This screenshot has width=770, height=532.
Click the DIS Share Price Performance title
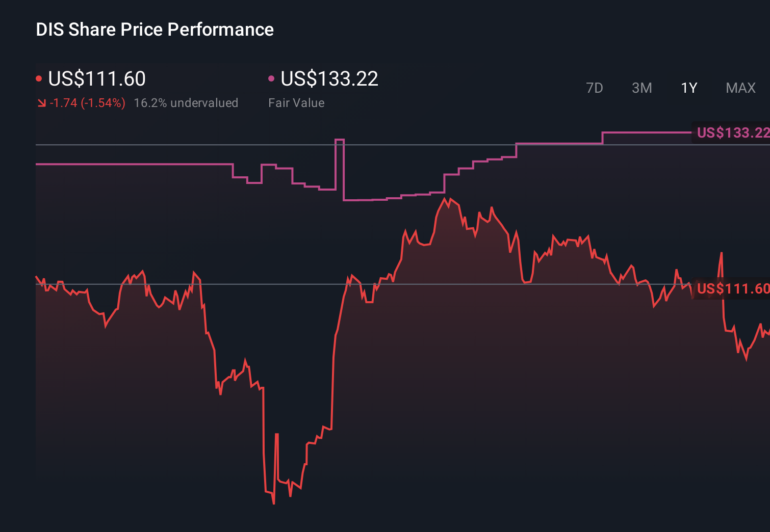[x=155, y=29]
